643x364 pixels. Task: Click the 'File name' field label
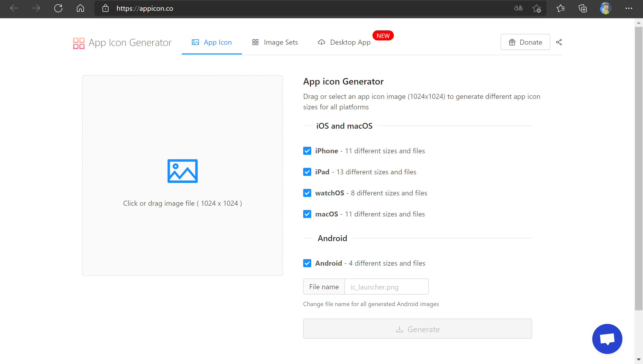[324, 287]
